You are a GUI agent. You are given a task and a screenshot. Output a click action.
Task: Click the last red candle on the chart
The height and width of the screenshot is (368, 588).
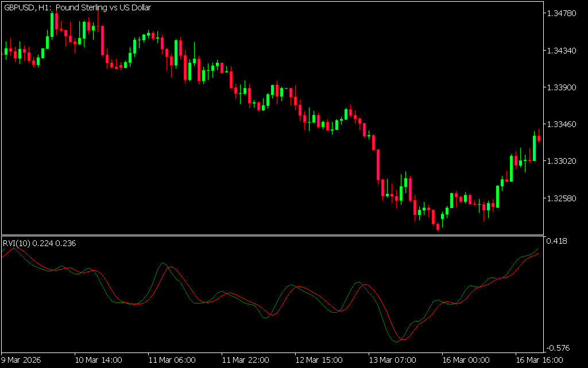click(539, 138)
